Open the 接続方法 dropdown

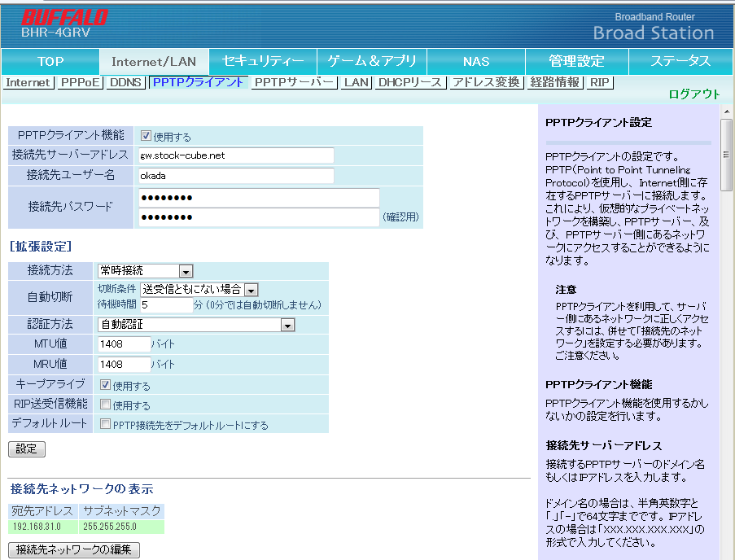coord(145,271)
